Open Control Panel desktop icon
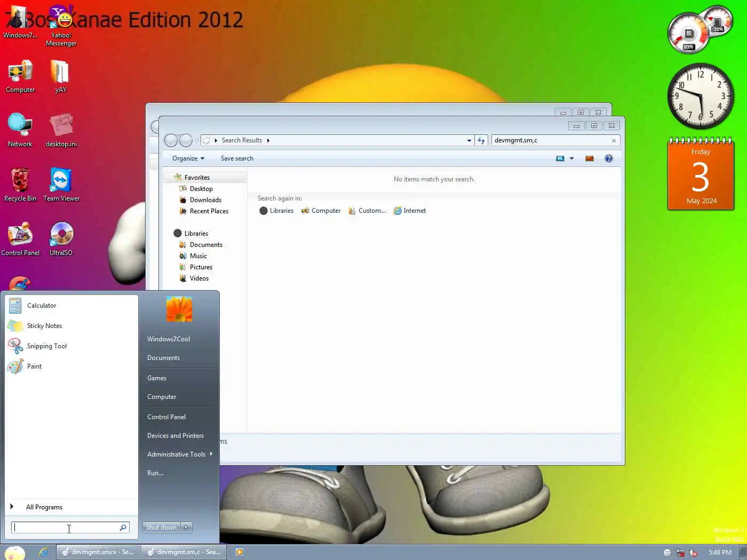Viewport: 747px width, 560px height. click(20, 239)
